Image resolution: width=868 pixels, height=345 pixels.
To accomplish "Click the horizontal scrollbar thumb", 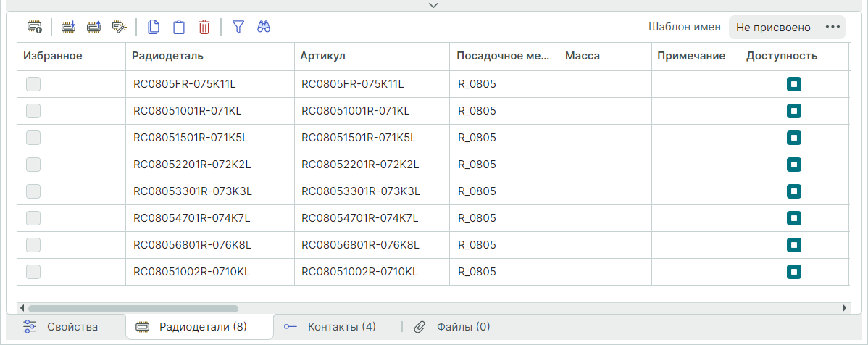I will [133, 308].
